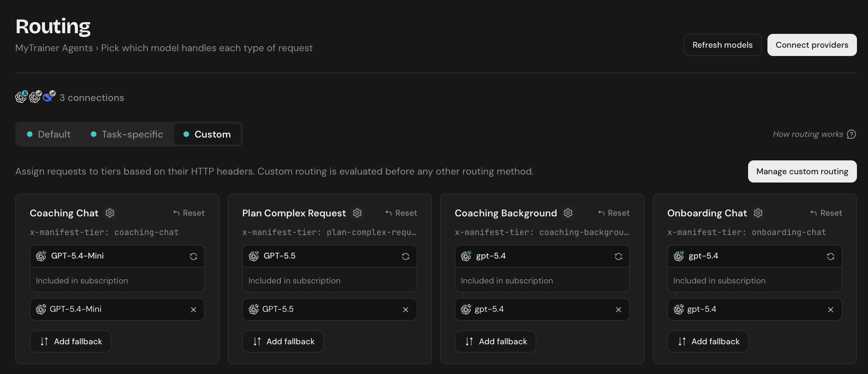868x374 pixels.
Task: Add fallback to Coaching Chat
Action: [x=70, y=342]
